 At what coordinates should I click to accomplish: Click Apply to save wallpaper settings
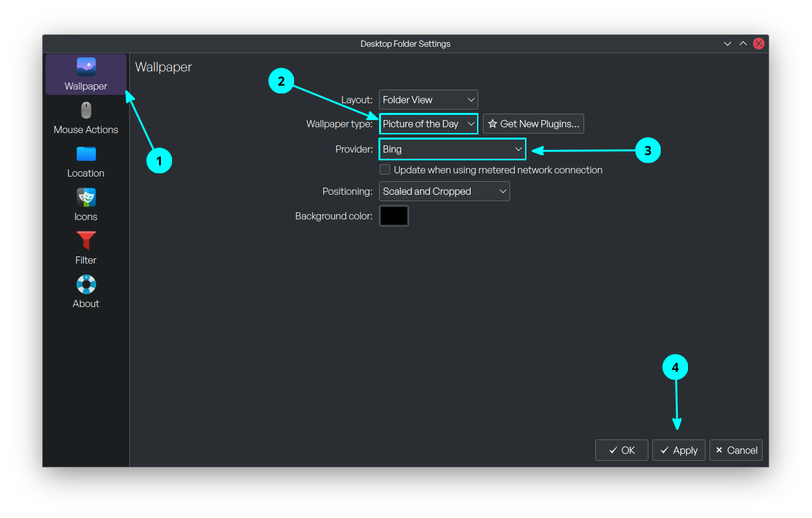click(678, 450)
